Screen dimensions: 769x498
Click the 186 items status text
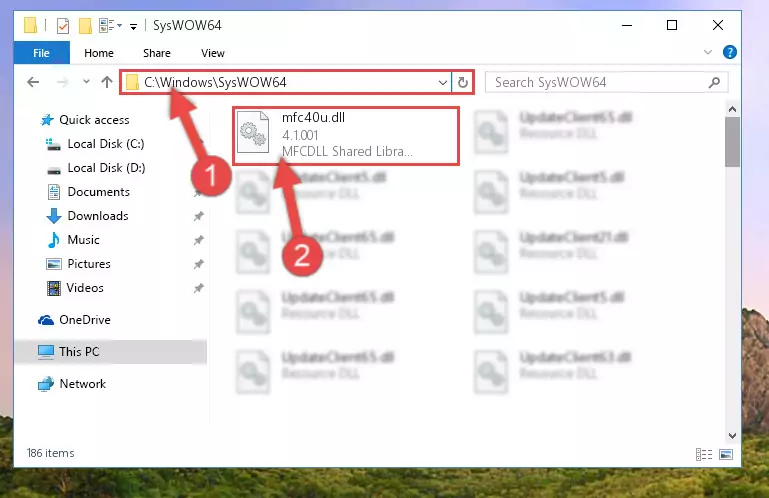pyautogui.click(x=51, y=453)
